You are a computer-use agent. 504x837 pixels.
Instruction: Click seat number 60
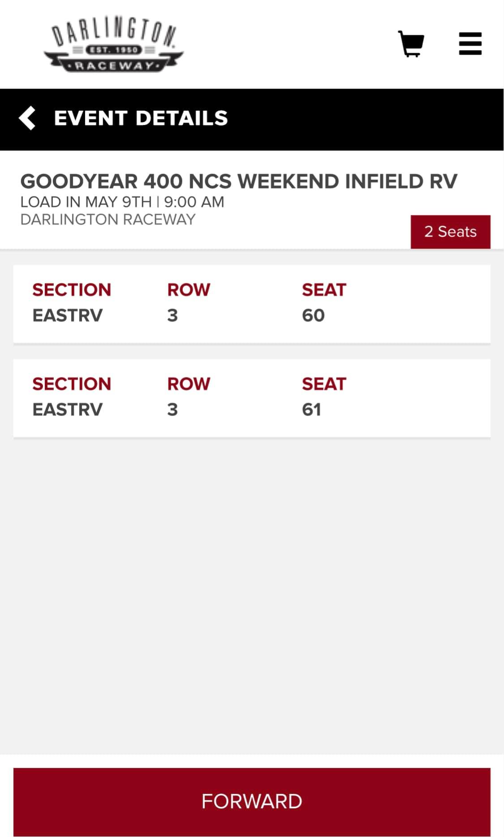pos(313,316)
